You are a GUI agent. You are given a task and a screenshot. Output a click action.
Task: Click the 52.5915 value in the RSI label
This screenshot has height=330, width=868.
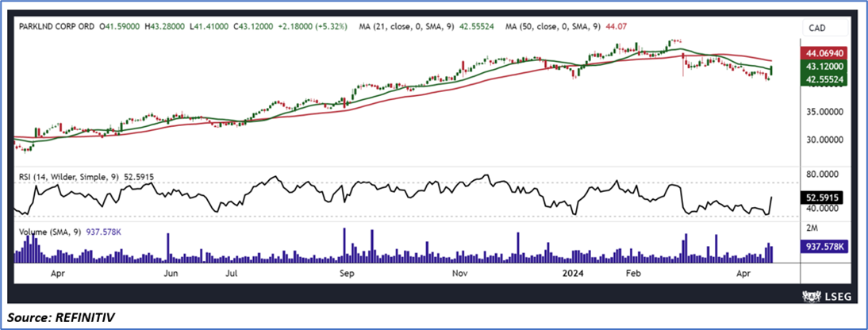140,176
